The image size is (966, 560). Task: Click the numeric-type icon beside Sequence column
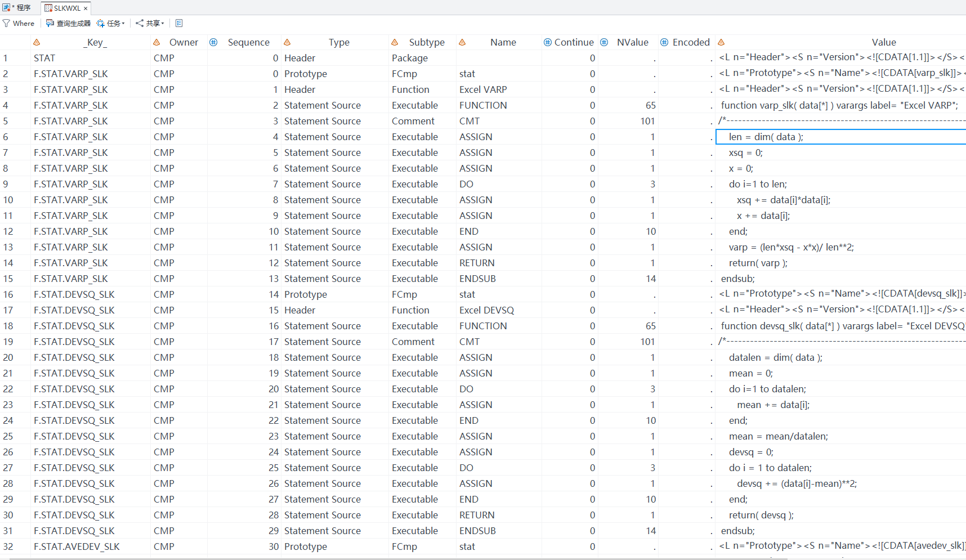pyautogui.click(x=213, y=42)
